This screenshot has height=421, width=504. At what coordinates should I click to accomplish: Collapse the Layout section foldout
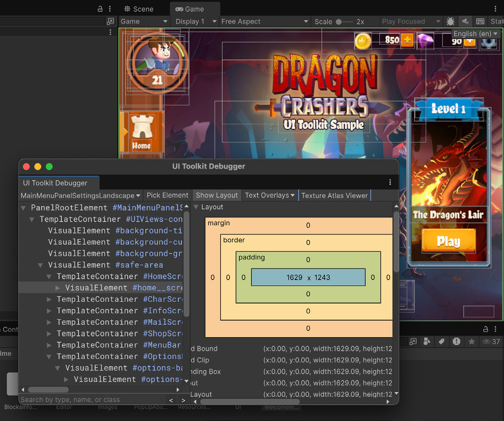tap(196, 207)
